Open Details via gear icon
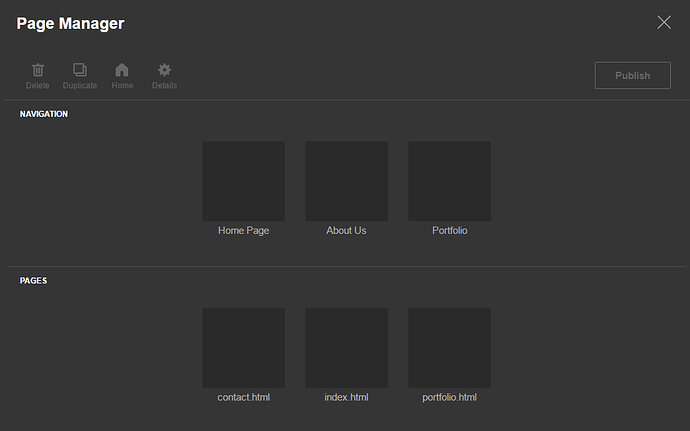 coord(164,70)
